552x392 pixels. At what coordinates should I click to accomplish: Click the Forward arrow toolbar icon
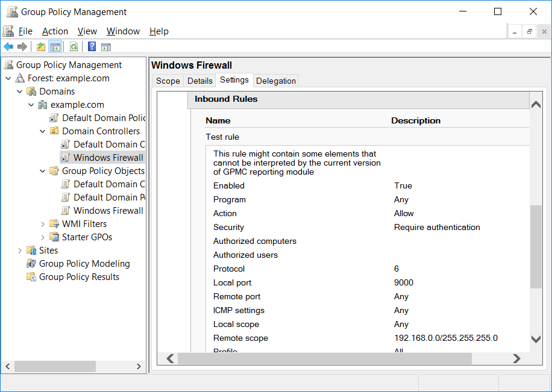point(22,46)
